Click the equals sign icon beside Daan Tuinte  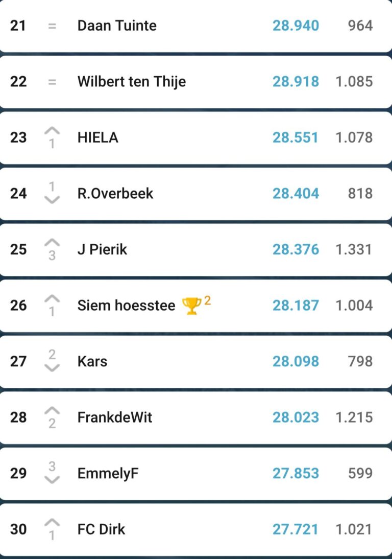(x=52, y=26)
